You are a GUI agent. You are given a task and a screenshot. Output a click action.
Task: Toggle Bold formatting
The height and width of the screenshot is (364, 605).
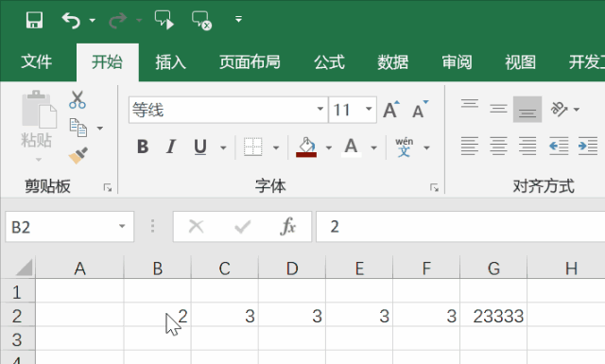(143, 147)
